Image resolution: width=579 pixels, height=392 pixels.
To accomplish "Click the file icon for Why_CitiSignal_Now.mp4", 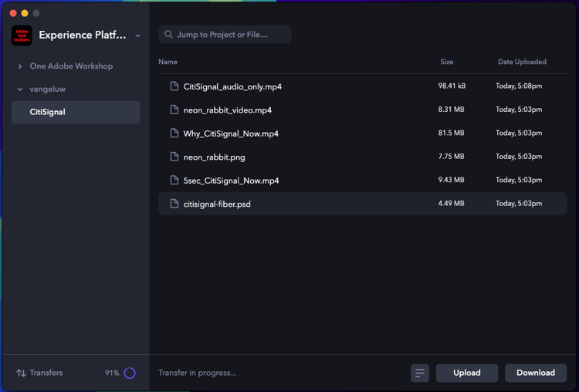I will (x=174, y=133).
